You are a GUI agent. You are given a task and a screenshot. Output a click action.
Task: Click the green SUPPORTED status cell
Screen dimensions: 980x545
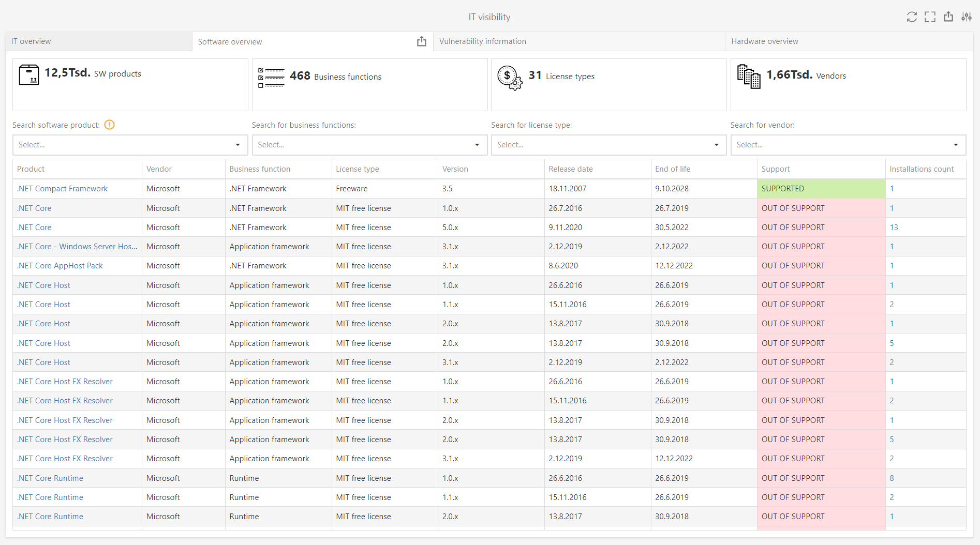click(821, 189)
